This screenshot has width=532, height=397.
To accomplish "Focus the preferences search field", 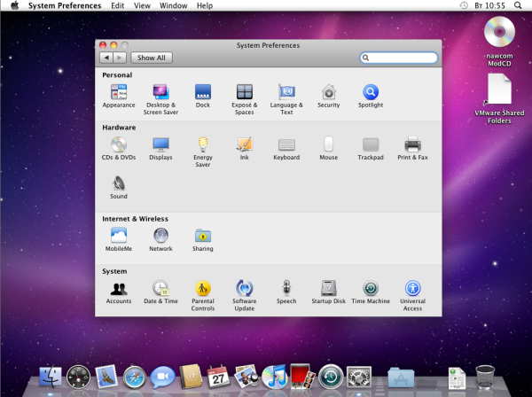I will (399, 58).
